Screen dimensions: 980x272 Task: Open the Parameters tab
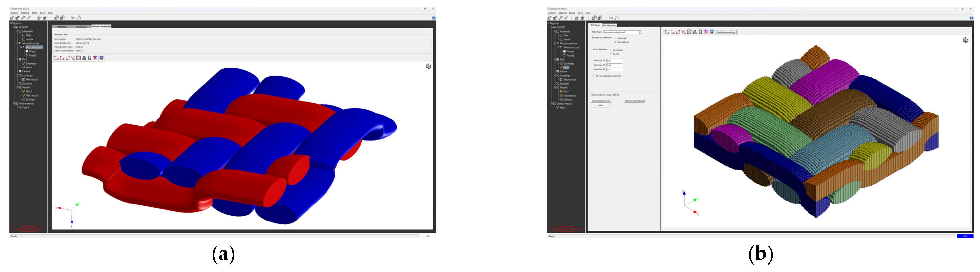81,27
